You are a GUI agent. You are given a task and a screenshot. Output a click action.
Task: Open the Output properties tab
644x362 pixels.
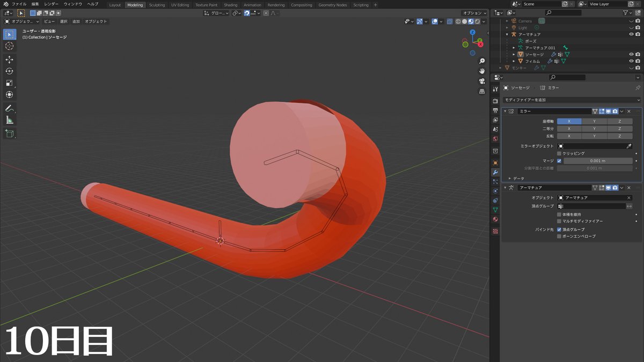tap(495, 110)
